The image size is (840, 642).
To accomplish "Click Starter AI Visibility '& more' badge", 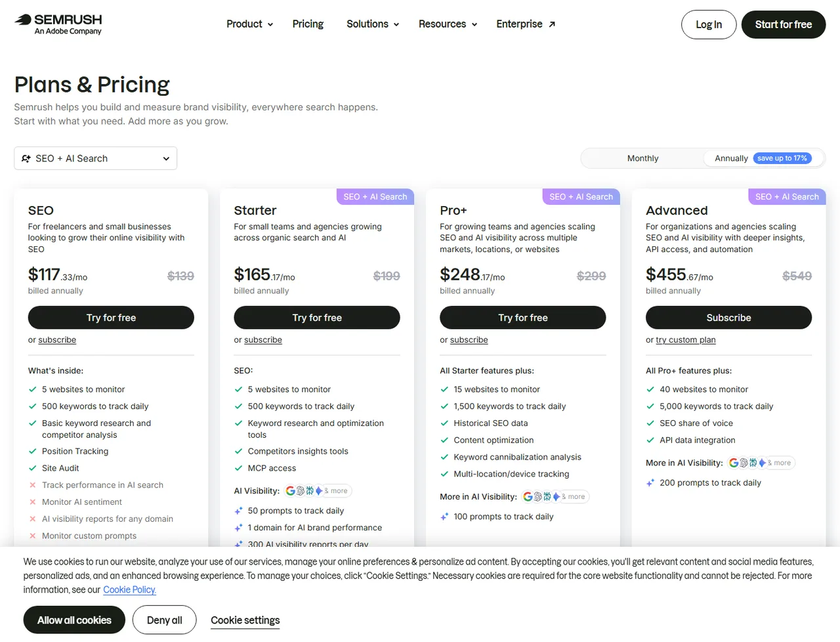I will click(339, 491).
